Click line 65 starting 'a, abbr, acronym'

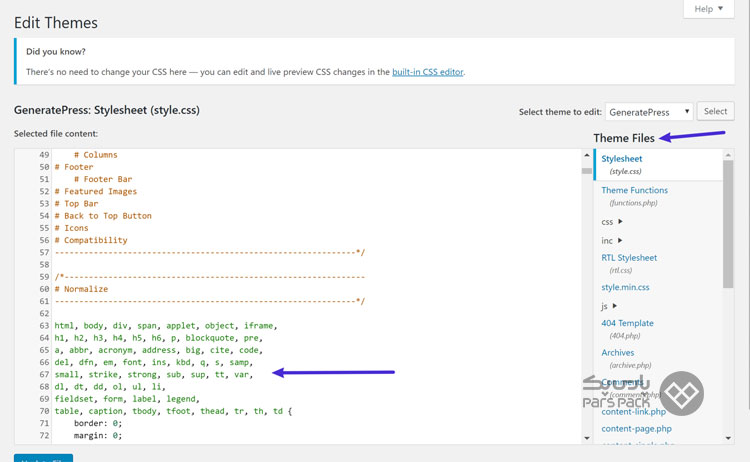tap(158, 350)
